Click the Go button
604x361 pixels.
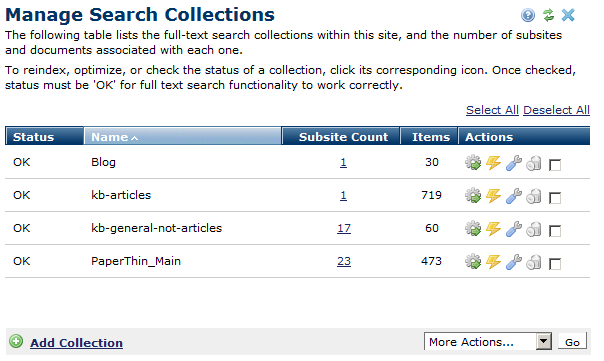click(x=572, y=342)
